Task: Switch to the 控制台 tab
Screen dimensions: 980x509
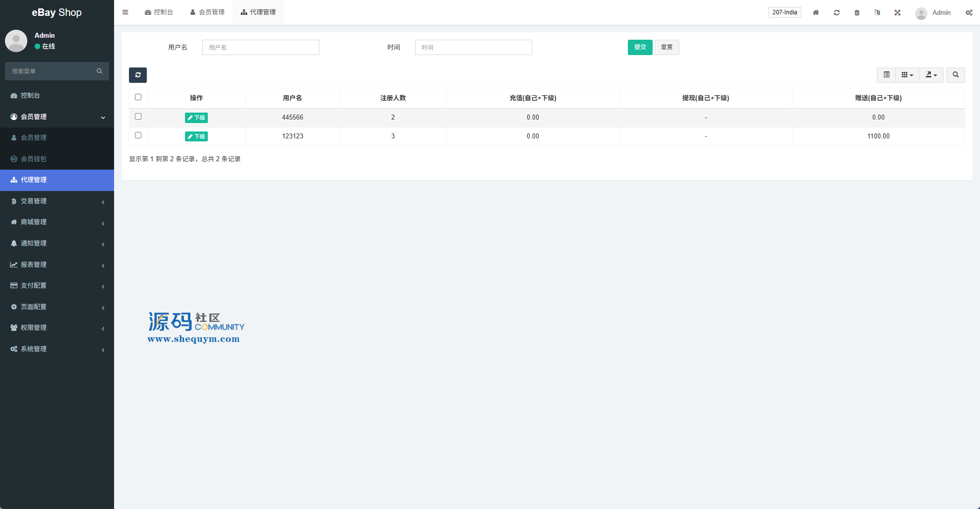Action: click(x=159, y=12)
